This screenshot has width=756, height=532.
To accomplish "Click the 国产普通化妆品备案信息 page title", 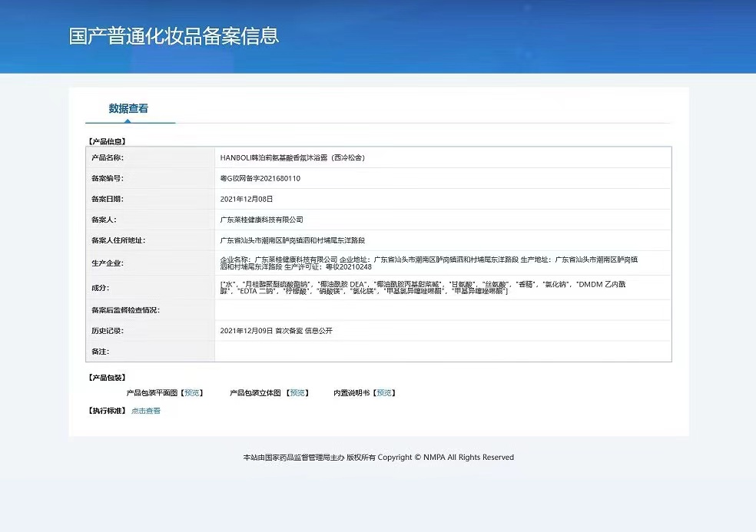I will coord(174,36).
